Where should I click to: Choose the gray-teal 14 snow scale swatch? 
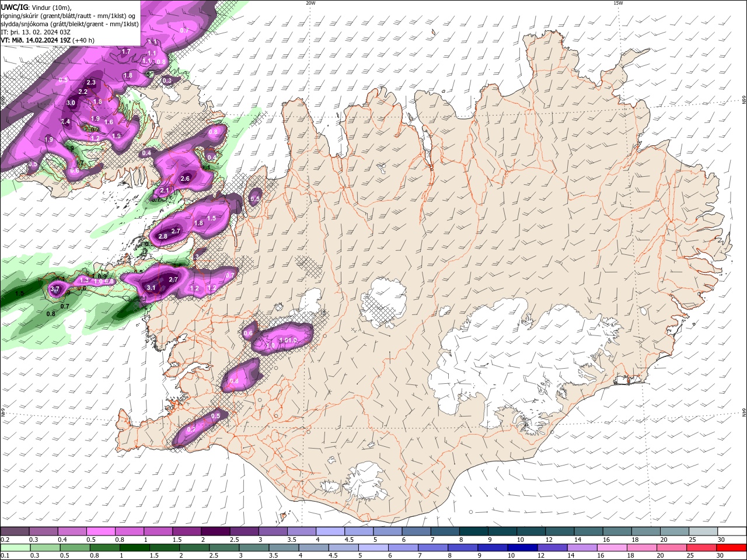pos(588,531)
